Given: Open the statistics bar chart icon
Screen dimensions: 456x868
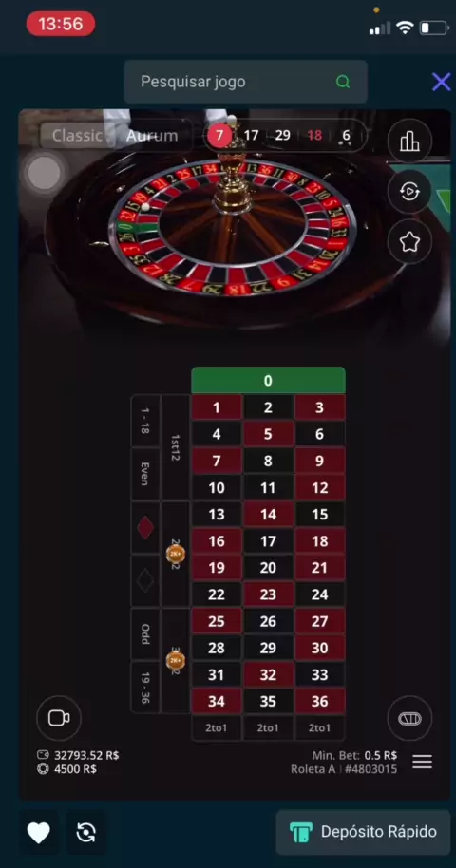Looking at the screenshot, I should coord(409,142).
